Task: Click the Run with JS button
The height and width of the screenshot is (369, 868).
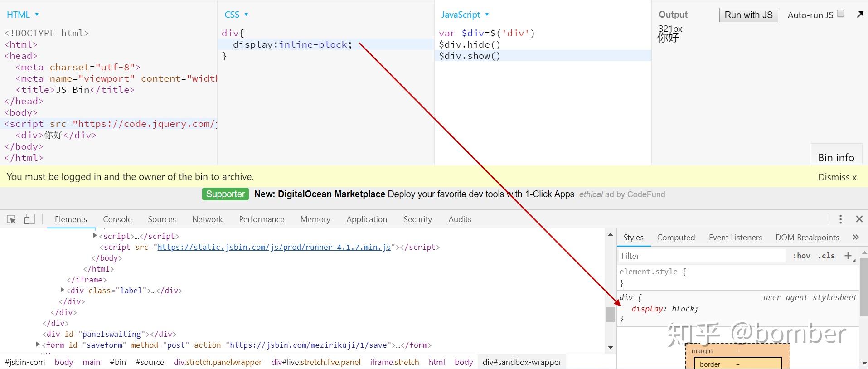Action: coord(748,15)
